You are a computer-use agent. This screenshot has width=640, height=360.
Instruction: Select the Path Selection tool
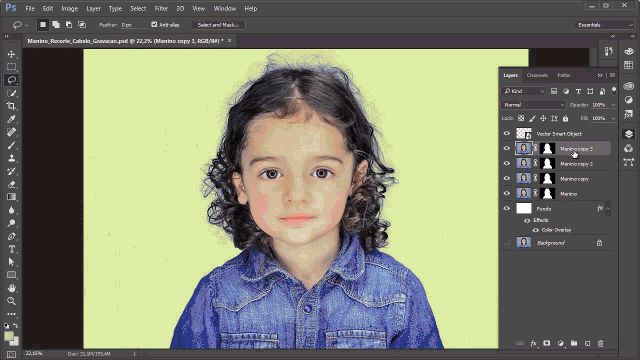point(11,262)
